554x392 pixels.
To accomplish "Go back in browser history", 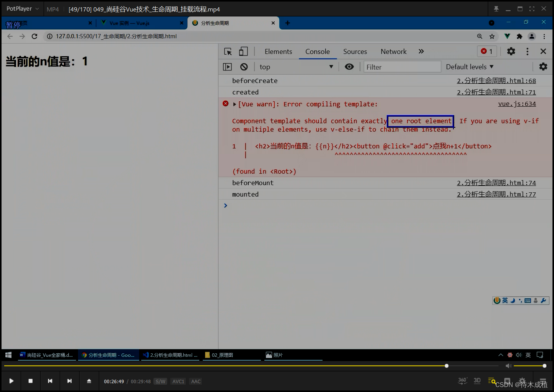I will click(x=10, y=36).
